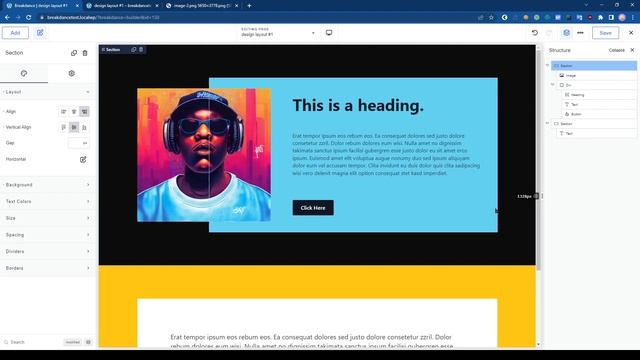The image size is (640, 360).
Task: Click the properties Search field
Action: point(33,342)
